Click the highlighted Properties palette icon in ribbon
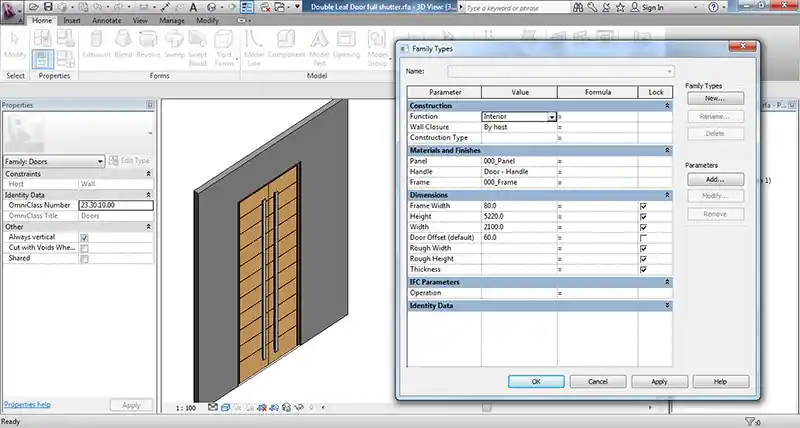 coord(43,59)
